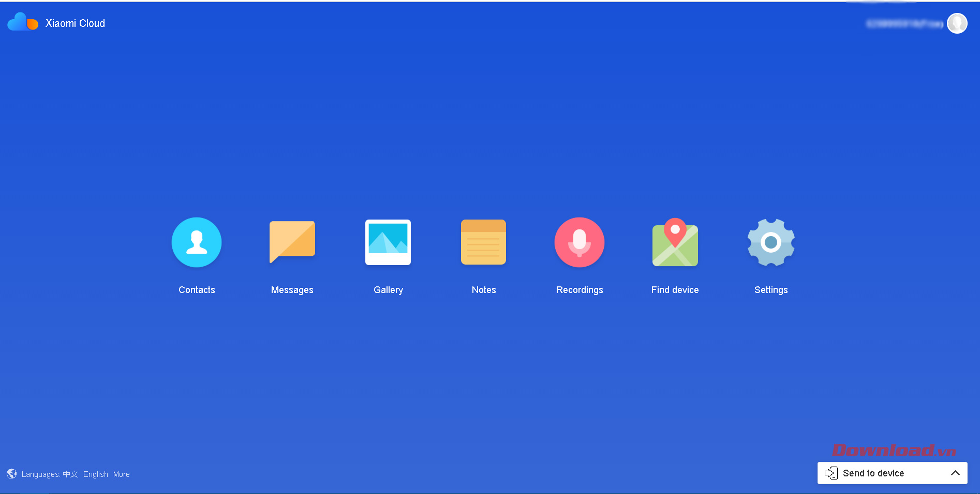Click the user profile avatar
This screenshot has width=980, height=494.
[x=957, y=23]
